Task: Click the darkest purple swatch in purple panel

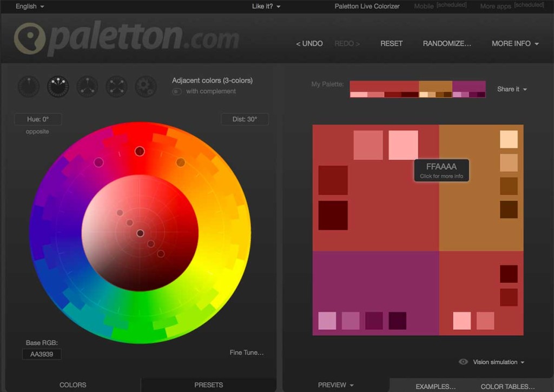Action: [x=398, y=321]
